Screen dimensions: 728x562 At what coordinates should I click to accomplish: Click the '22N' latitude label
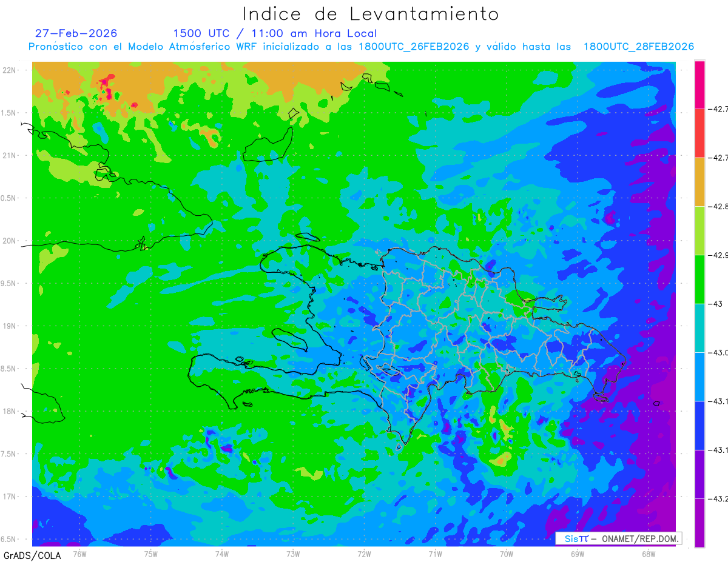(10, 70)
